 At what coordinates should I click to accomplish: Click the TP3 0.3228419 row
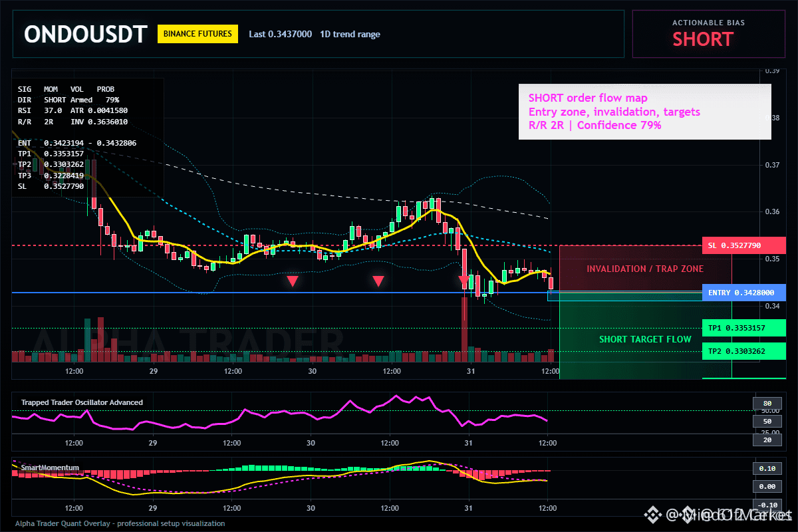point(51,176)
